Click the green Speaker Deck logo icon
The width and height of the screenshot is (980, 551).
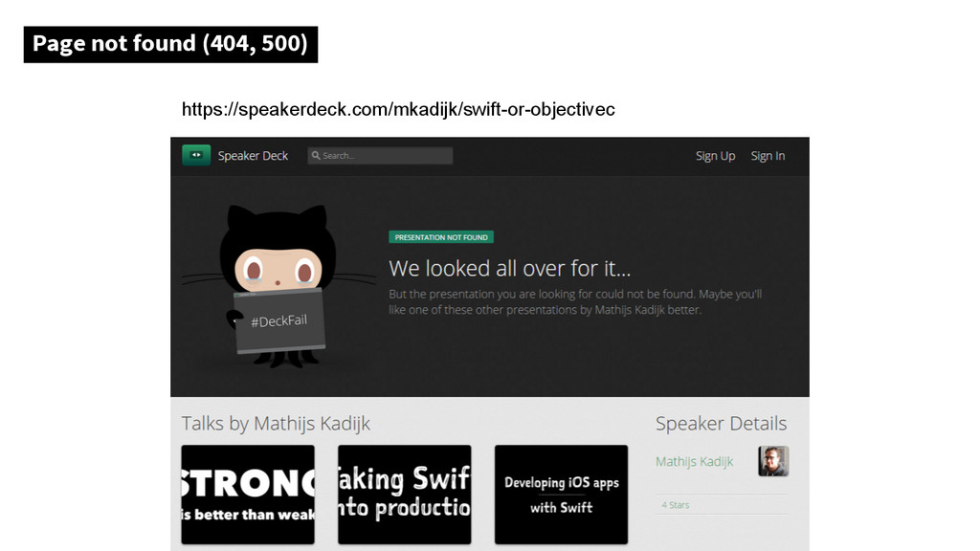pyautogui.click(x=195, y=155)
